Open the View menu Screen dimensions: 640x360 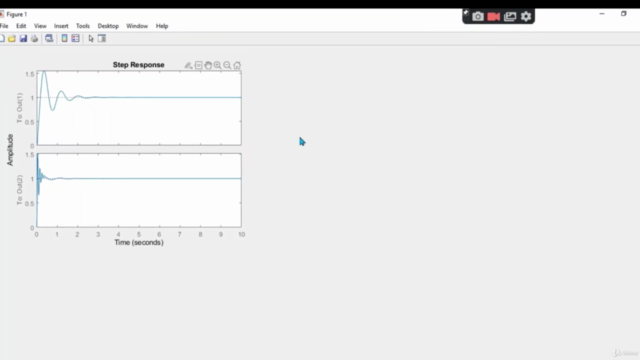40,26
